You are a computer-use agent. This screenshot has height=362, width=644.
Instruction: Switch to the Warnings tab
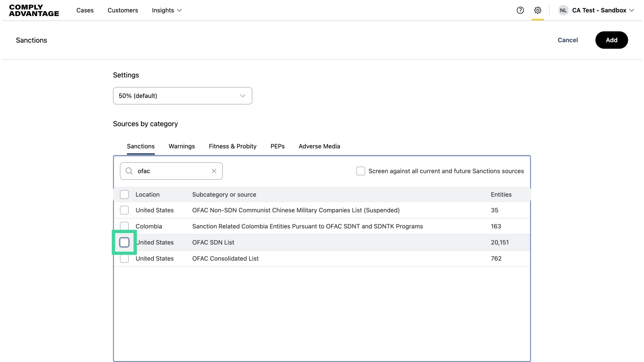[x=181, y=146]
